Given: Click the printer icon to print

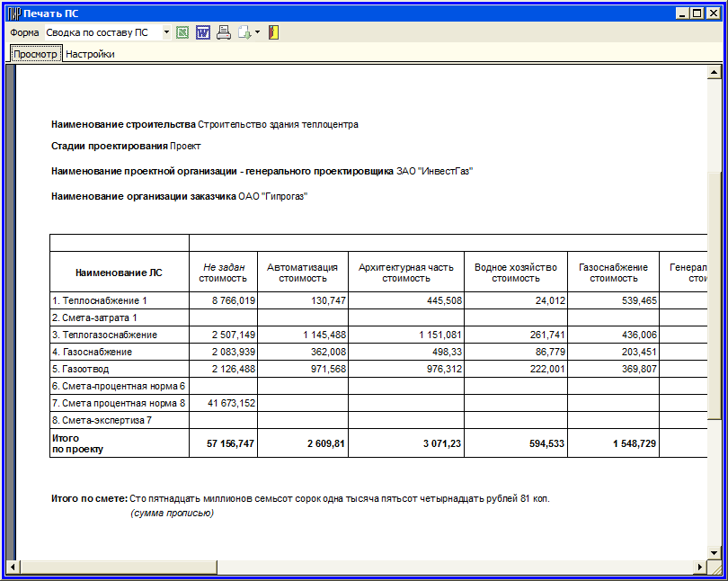Looking at the screenshot, I should coord(223,32).
